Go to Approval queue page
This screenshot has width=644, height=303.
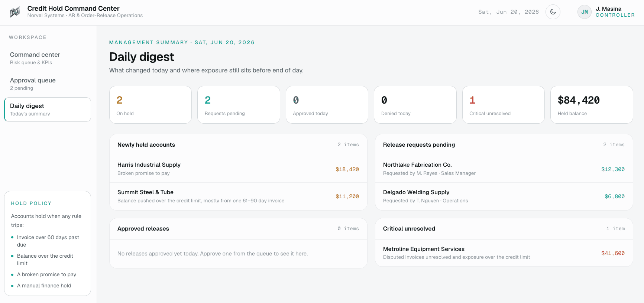48,84
